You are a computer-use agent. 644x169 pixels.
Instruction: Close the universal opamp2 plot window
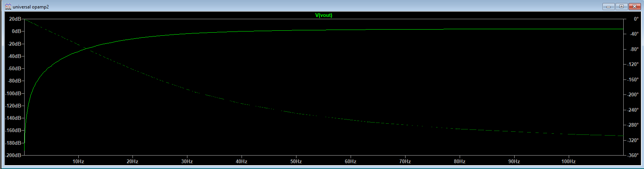point(634,7)
